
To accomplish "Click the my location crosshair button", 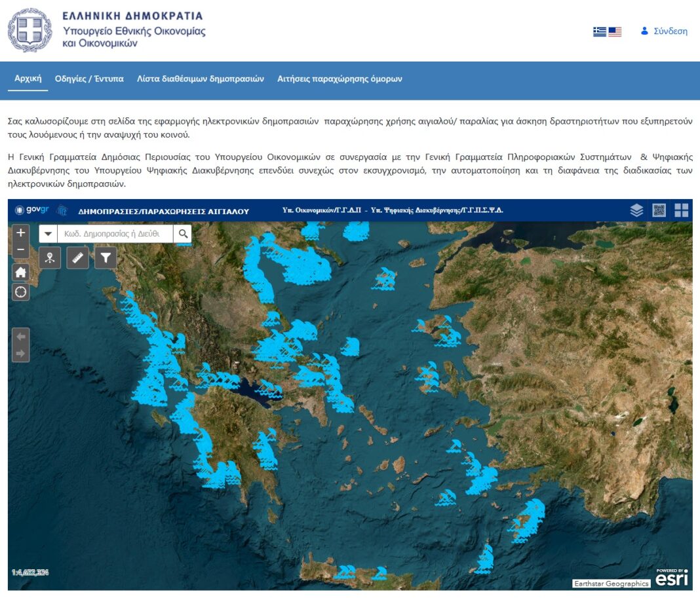I will pos(21,292).
